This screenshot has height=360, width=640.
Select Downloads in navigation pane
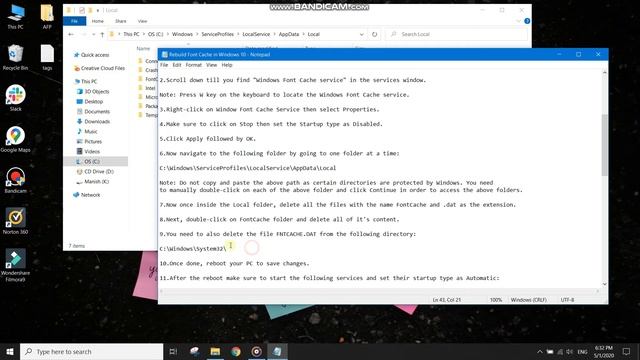point(93,121)
